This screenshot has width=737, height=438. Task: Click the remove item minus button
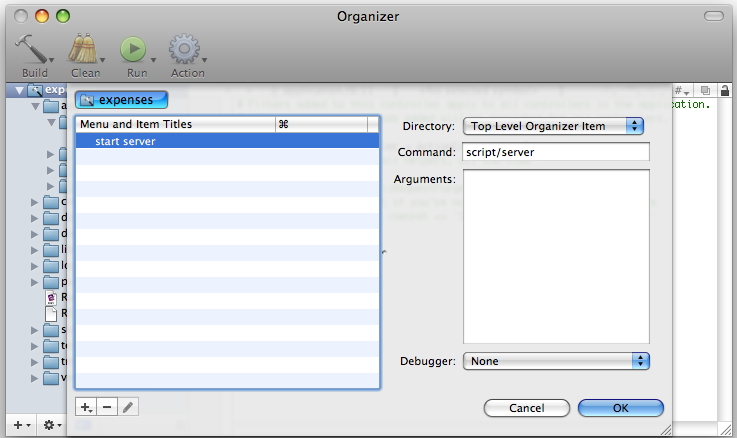pos(107,407)
